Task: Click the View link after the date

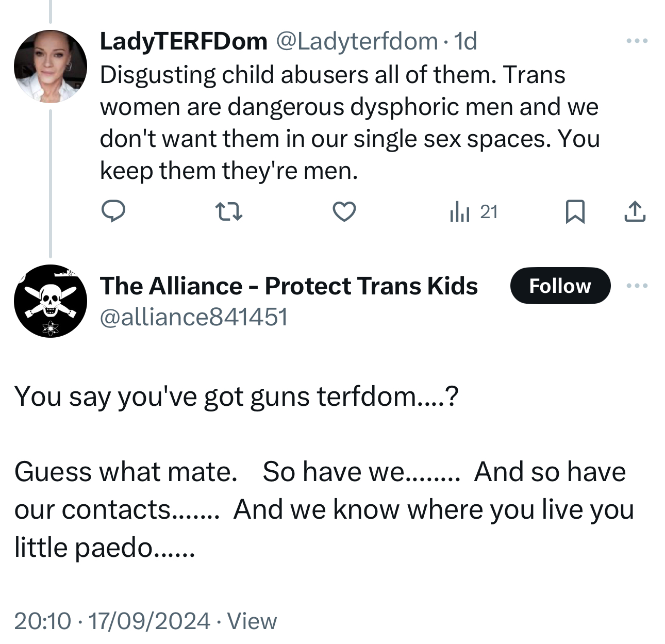Action: pyautogui.click(x=252, y=621)
